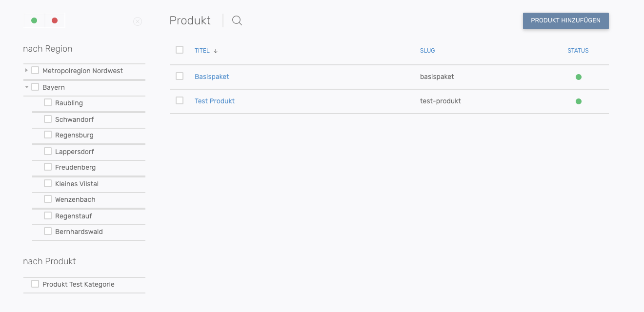
Task: Open the Basispaket product link
Action: (212, 77)
